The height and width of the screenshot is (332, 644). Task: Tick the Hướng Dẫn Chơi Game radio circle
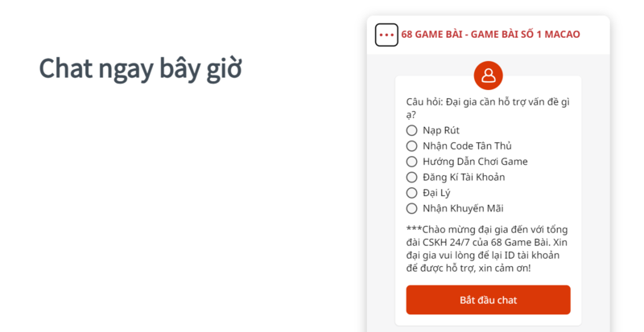[x=411, y=162]
